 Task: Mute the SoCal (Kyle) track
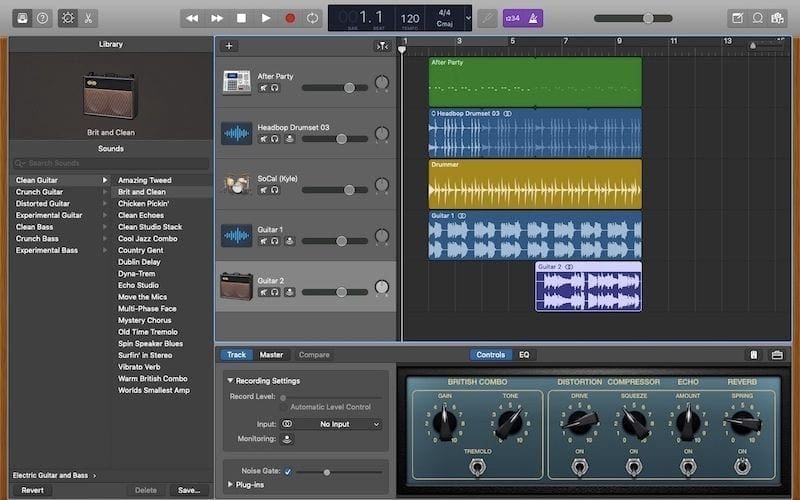point(263,190)
